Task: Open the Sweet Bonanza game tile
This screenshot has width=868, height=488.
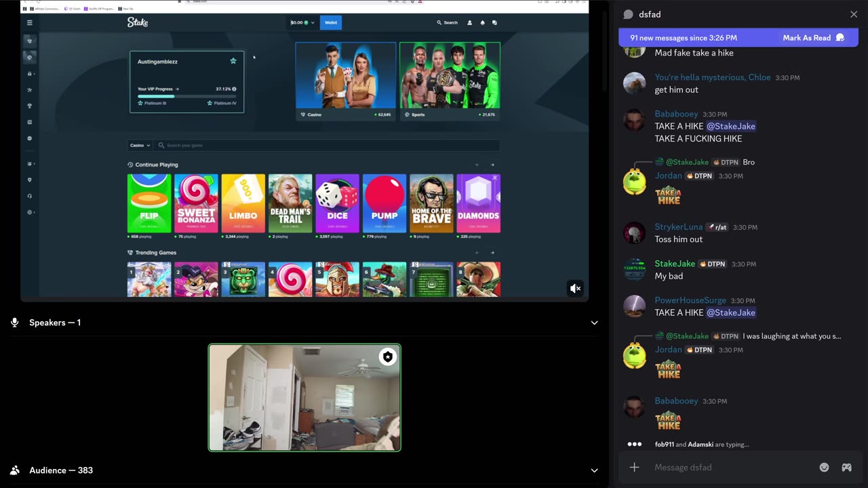Action: tap(196, 203)
